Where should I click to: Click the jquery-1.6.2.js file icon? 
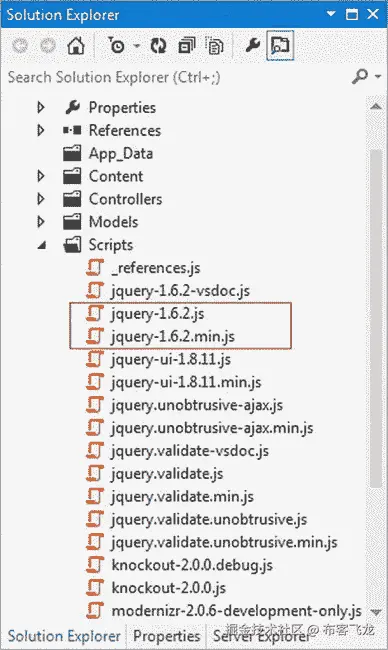(95, 313)
